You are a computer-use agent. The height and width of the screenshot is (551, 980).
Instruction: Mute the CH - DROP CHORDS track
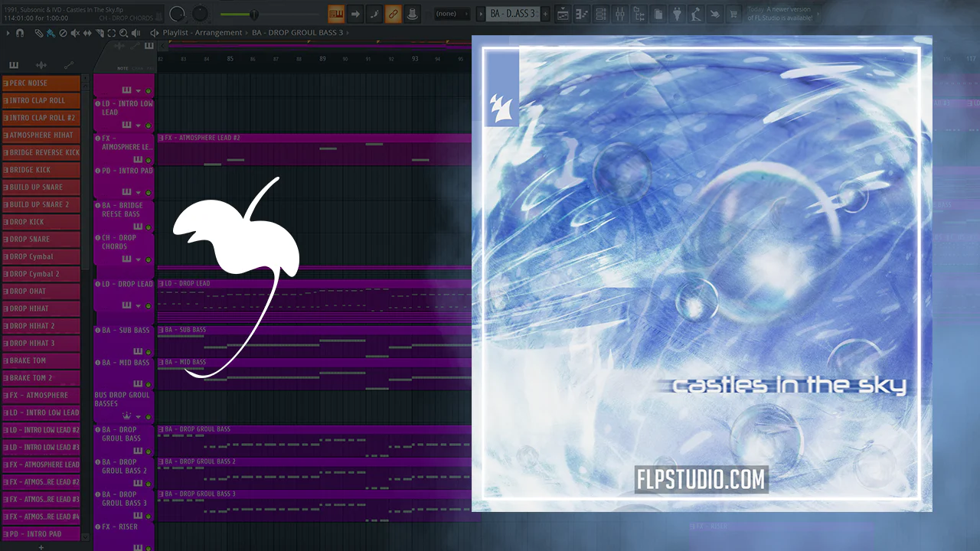(x=149, y=259)
